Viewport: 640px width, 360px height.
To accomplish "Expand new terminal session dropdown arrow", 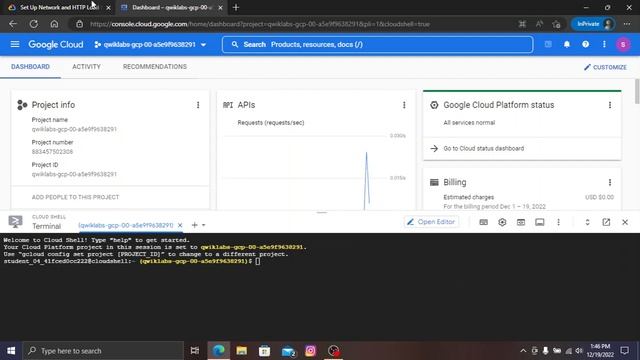I will point(203,225).
